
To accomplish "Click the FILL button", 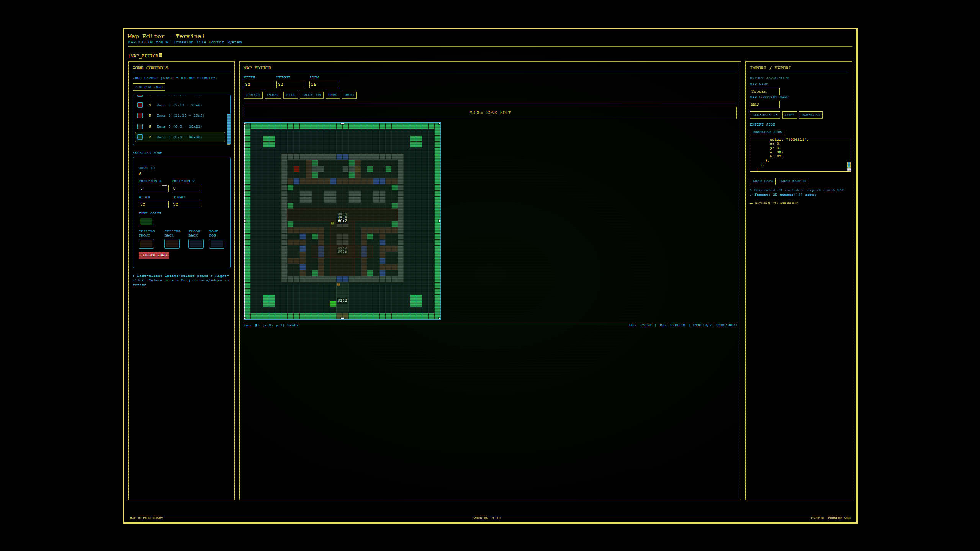I will click(291, 95).
